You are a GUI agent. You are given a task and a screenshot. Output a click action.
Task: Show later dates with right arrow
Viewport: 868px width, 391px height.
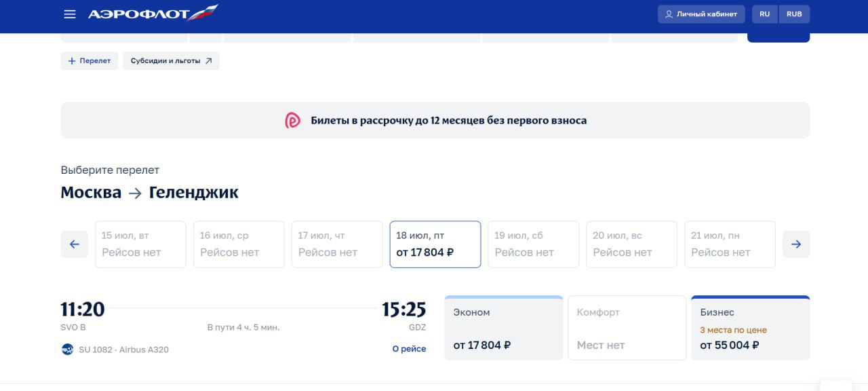(796, 244)
